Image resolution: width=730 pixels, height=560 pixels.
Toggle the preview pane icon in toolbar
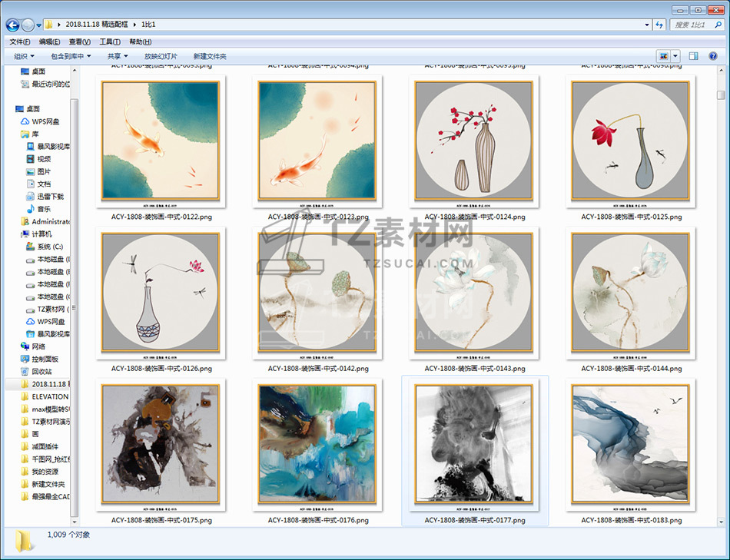[x=693, y=56]
